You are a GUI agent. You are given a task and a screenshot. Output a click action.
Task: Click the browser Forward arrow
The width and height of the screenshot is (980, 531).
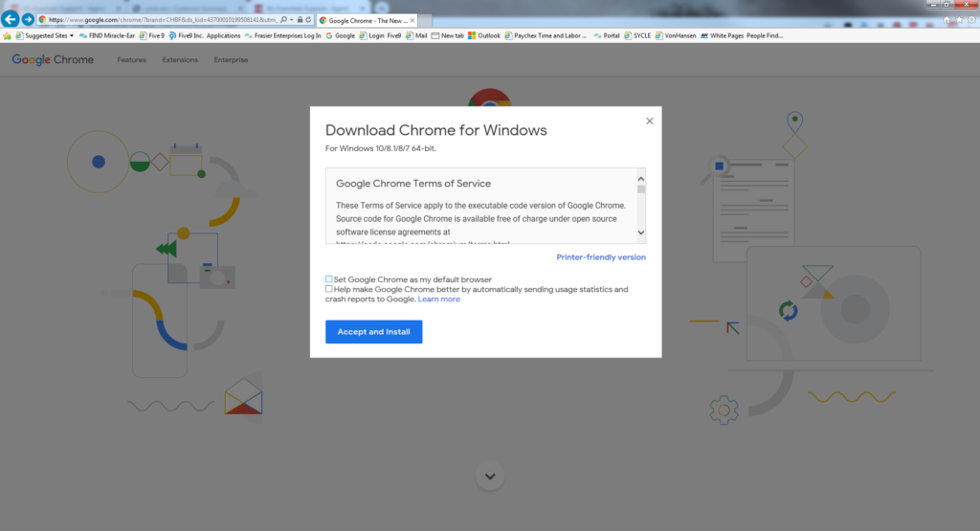[28, 20]
